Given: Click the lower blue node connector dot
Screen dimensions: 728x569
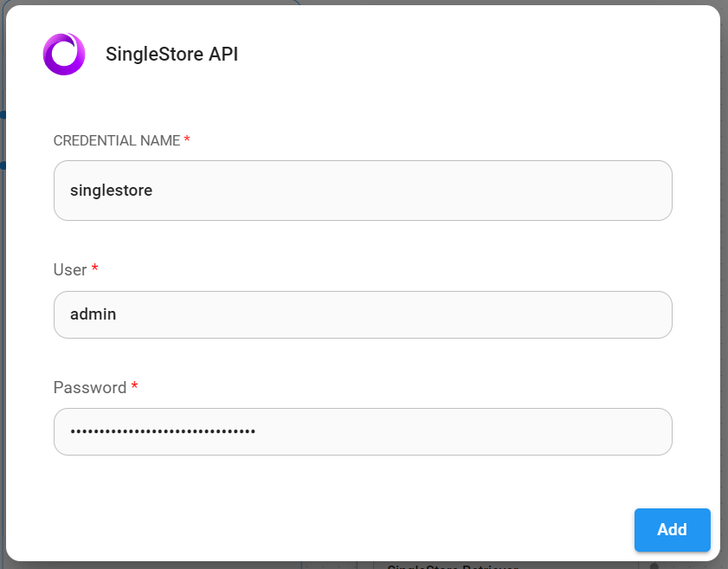Looking at the screenshot, I should 3,165.
